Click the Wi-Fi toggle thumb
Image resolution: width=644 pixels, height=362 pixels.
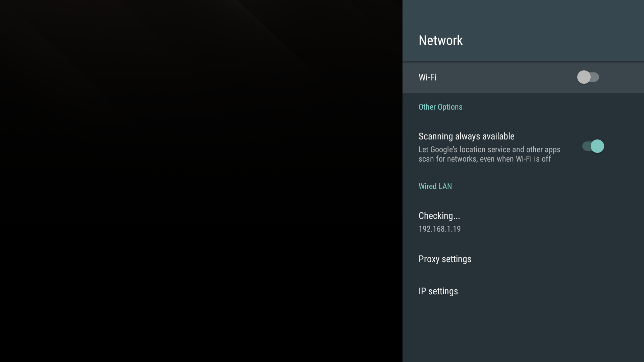pyautogui.click(x=585, y=77)
